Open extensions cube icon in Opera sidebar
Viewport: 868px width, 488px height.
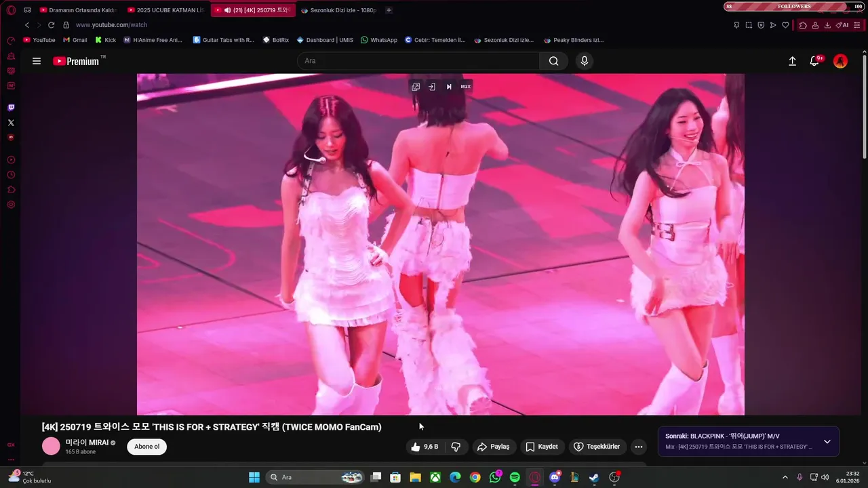click(11, 190)
